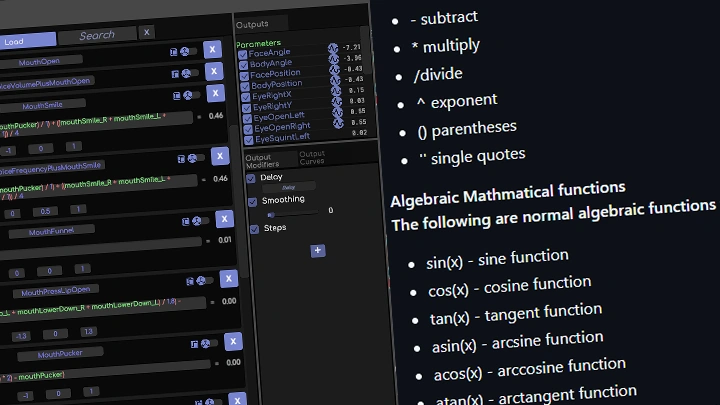Switch to the Outputs tab
The image size is (720, 405).
coord(260,24)
